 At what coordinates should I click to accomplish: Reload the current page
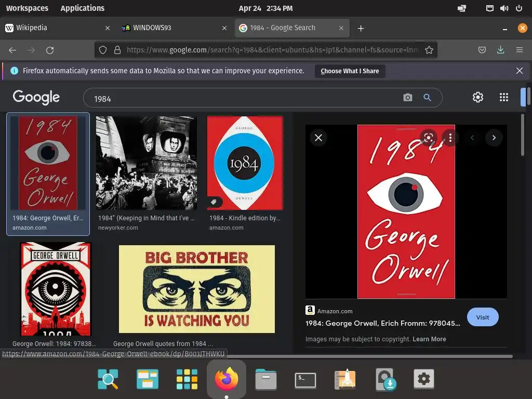point(50,50)
